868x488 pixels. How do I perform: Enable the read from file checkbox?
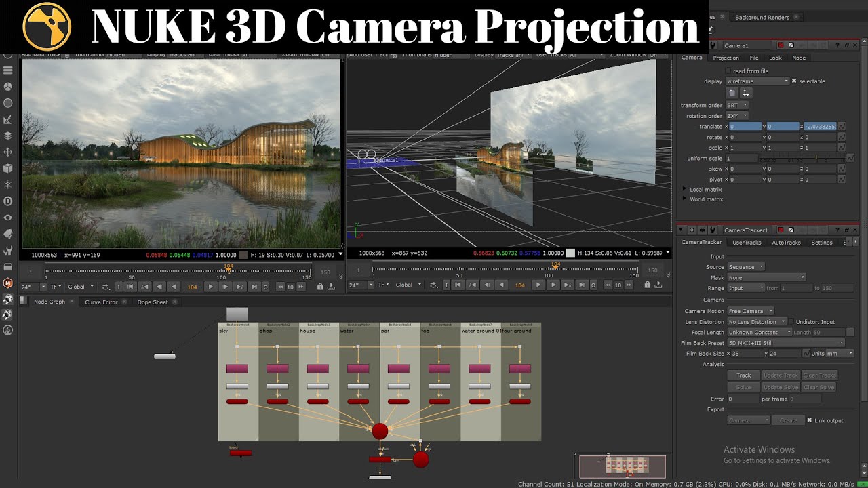[729, 71]
